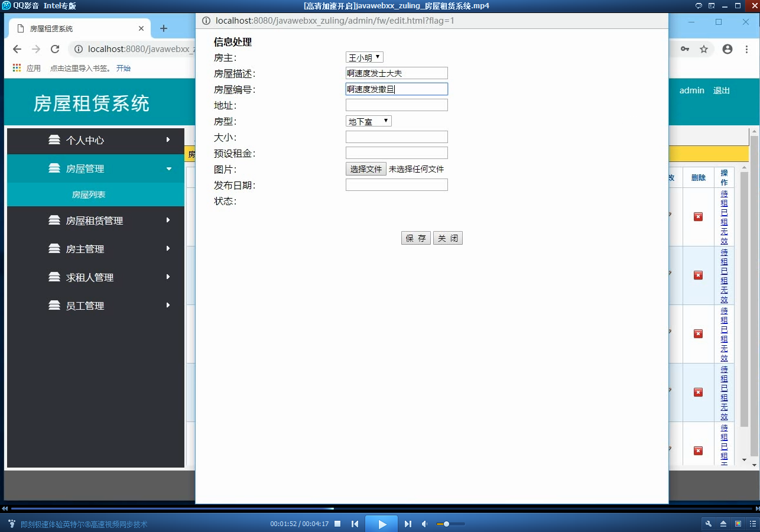Screen dimensions: 760x532
Task: Focus the 发布日期 input field
Action: [x=397, y=185]
